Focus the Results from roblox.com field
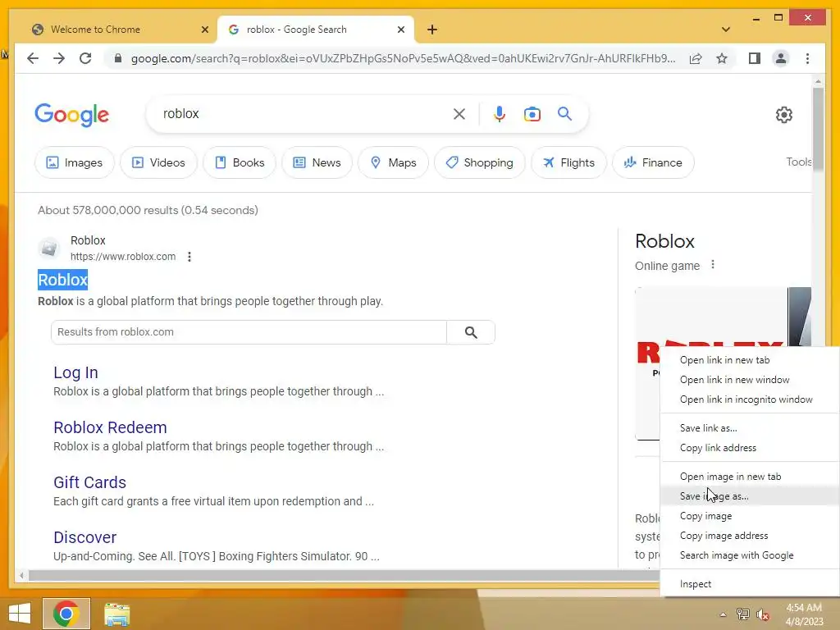This screenshot has height=630, width=840. click(x=249, y=332)
